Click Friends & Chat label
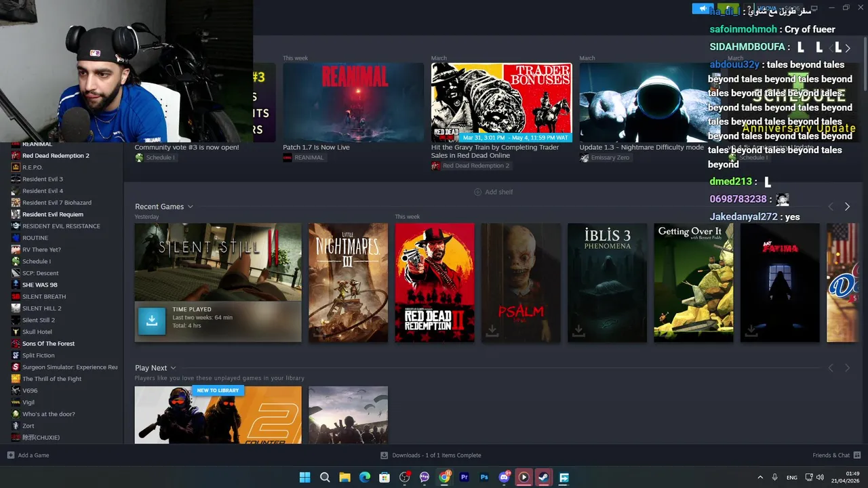This screenshot has height=488, width=868. [x=831, y=455]
